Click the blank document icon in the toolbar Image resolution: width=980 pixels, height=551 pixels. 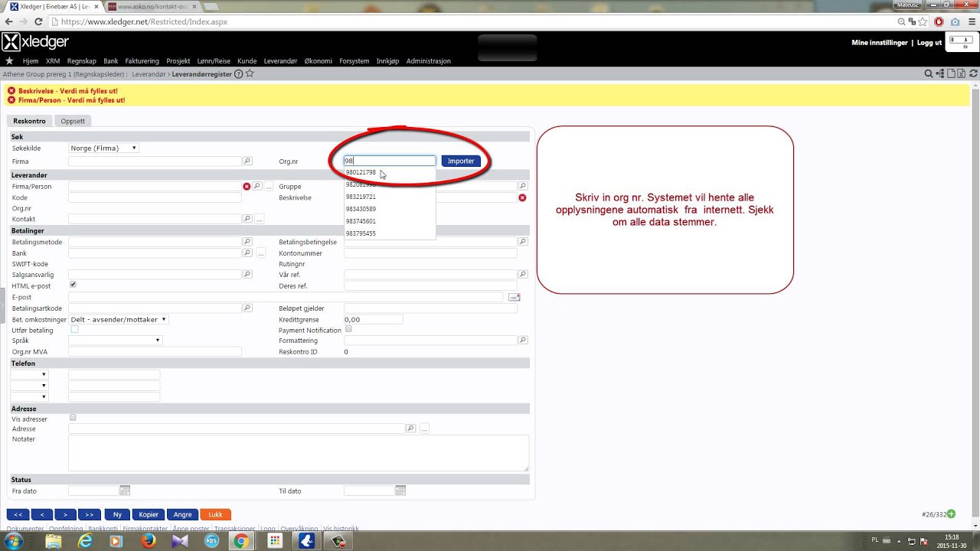(x=951, y=74)
